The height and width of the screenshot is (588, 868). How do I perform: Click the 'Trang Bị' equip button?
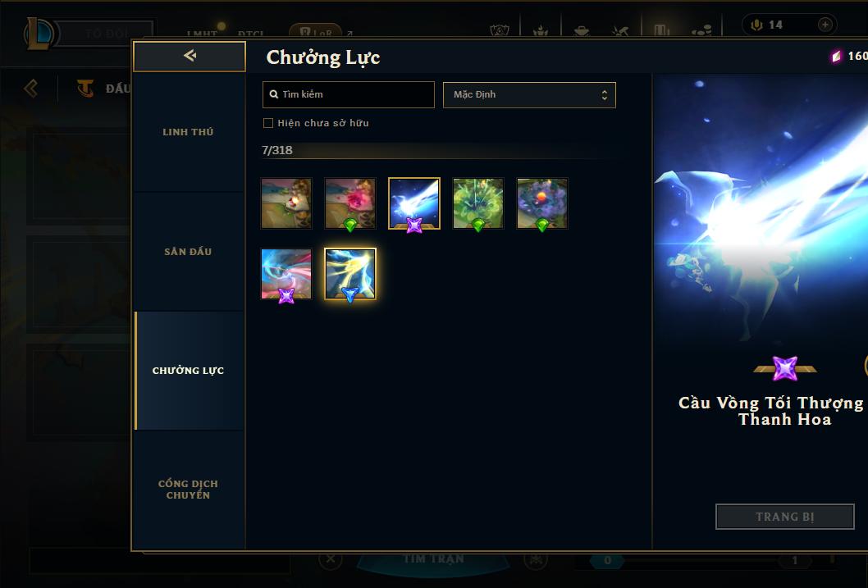click(784, 517)
